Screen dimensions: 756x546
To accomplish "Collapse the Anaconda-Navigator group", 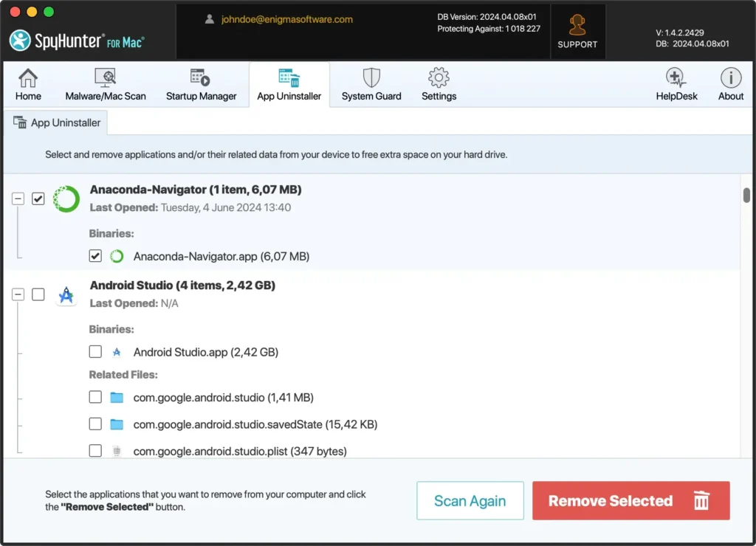I will [18, 198].
